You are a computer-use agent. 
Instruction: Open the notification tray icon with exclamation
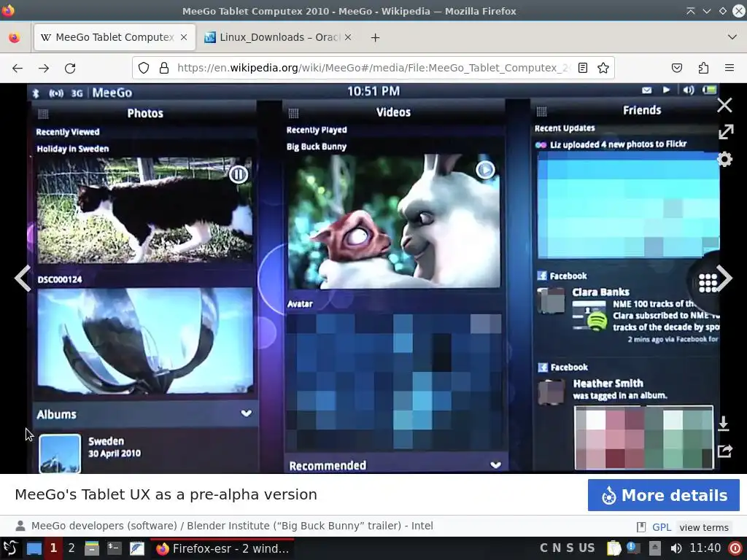pos(633,548)
